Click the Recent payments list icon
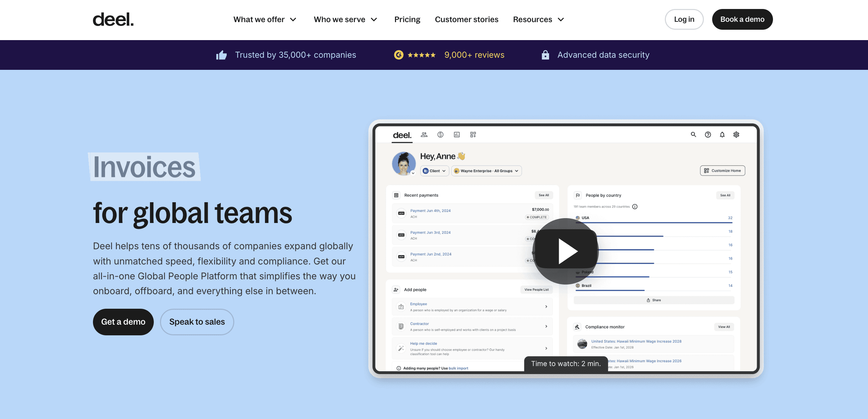868x419 pixels. [396, 195]
